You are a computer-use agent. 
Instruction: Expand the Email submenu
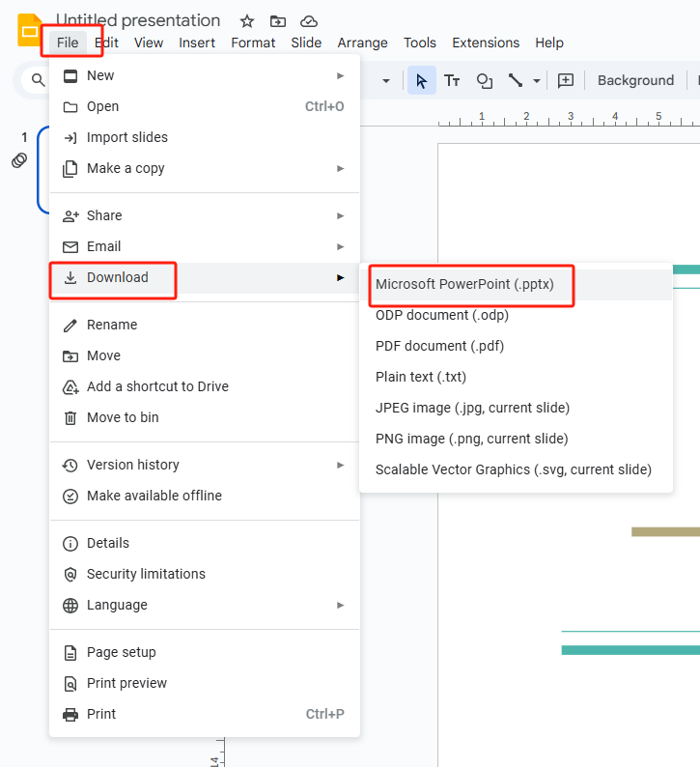click(205, 246)
